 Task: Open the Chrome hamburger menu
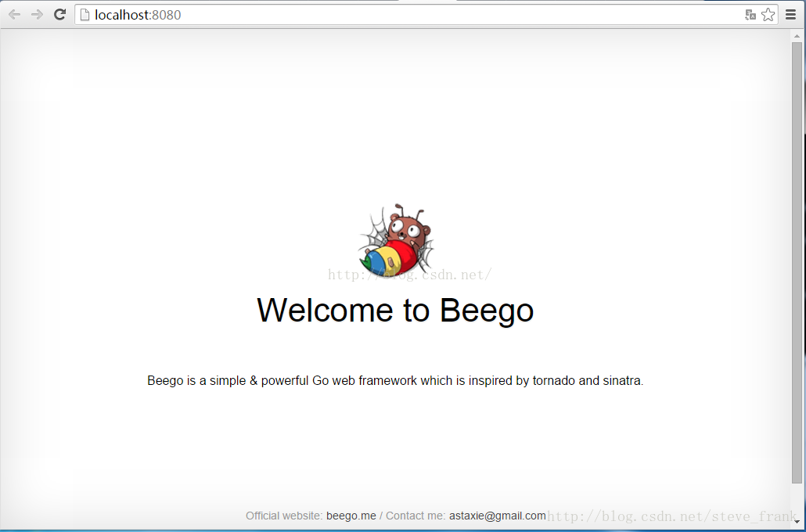pyautogui.click(x=790, y=15)
